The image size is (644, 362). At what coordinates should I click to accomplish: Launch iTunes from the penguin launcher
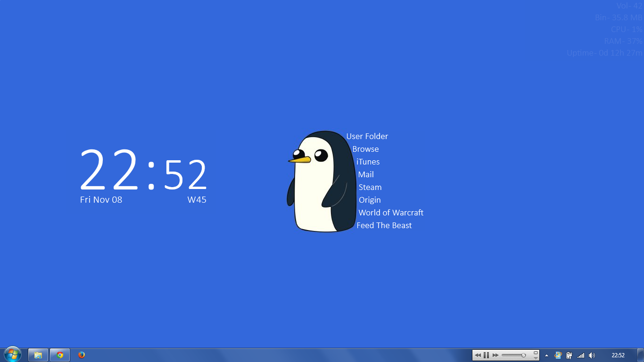coord(368,162)
